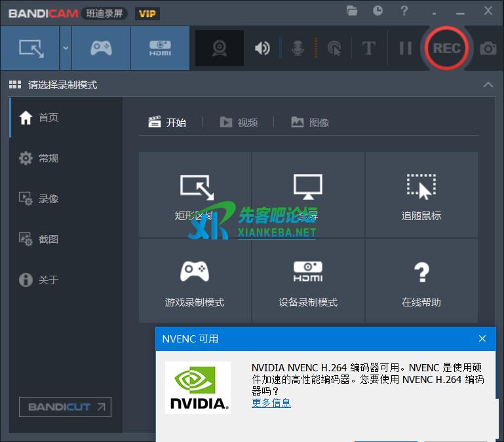This screenshot has width=504, height=442.
Task: Click the text overlay T icon
Action: [x=368, y=48]
